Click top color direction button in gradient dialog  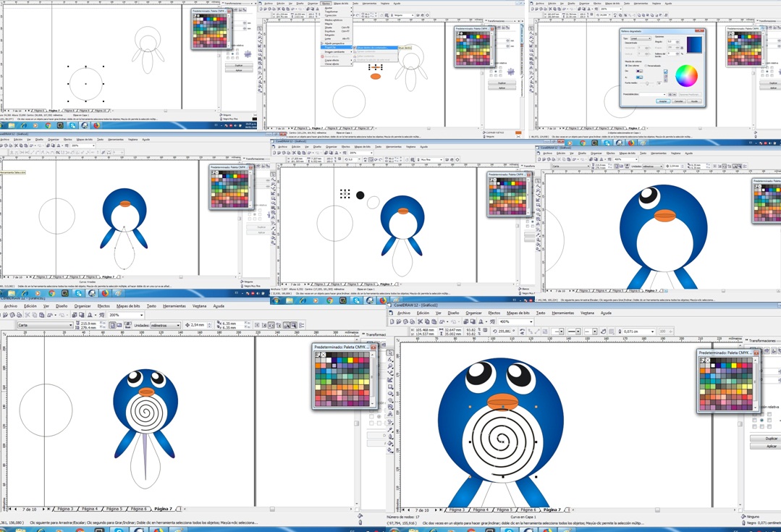(x=665, y=71)
